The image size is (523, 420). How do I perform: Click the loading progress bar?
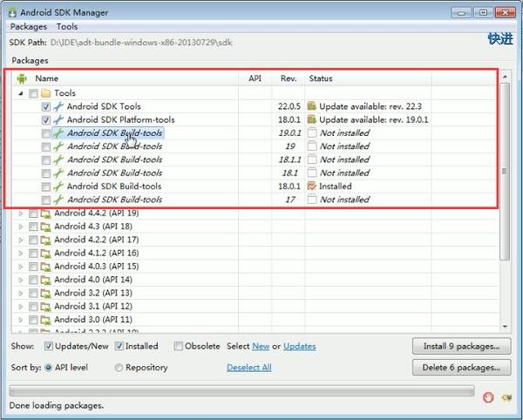pyautogui.click(x=241, y=390)
